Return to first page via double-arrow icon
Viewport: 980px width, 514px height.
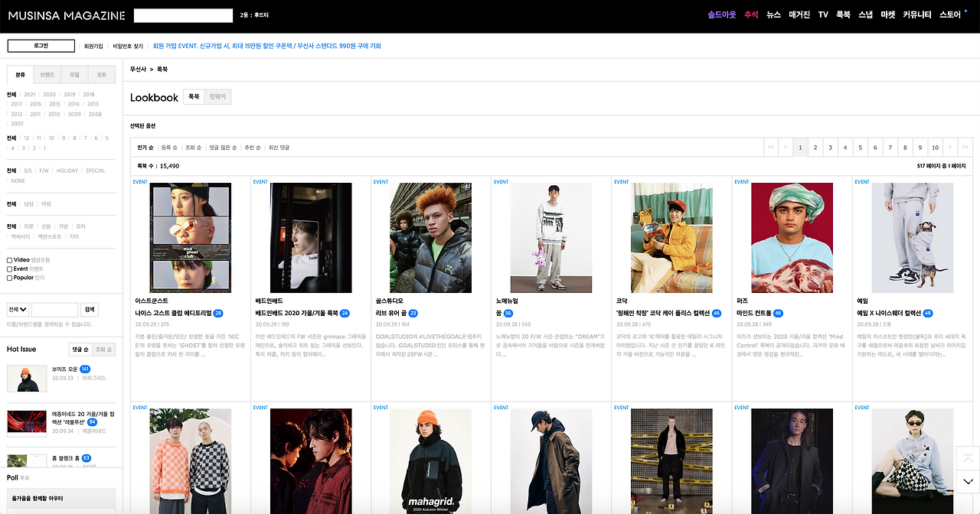click(x=770, y=147)
